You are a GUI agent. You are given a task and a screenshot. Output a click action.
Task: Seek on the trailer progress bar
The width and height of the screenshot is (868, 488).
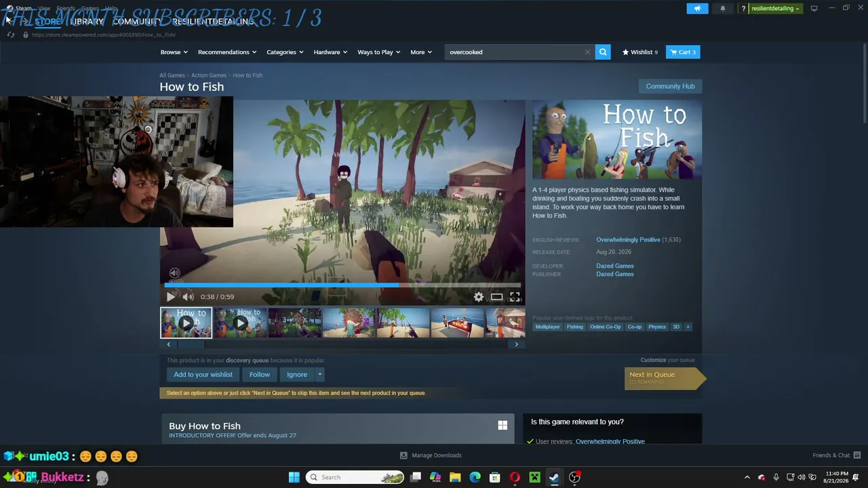(x=342, y=285)
